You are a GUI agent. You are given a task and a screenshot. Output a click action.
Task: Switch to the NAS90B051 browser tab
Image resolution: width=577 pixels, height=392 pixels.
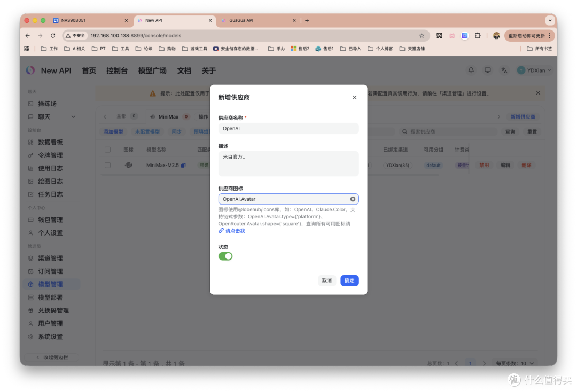pos(90,20)
